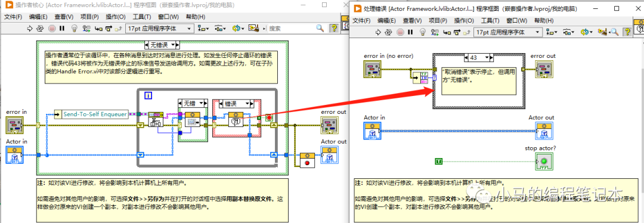Open Reorder dropdown in 操作者核心 window
The height and width of the screenshot is (223, 644).
pyautogui.click(x=238, y=29)
